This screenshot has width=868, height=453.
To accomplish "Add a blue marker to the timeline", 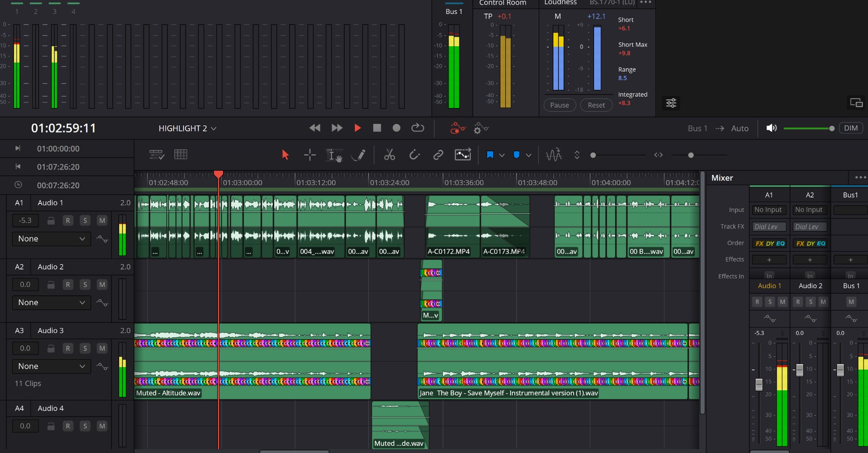I will point(516,155).
